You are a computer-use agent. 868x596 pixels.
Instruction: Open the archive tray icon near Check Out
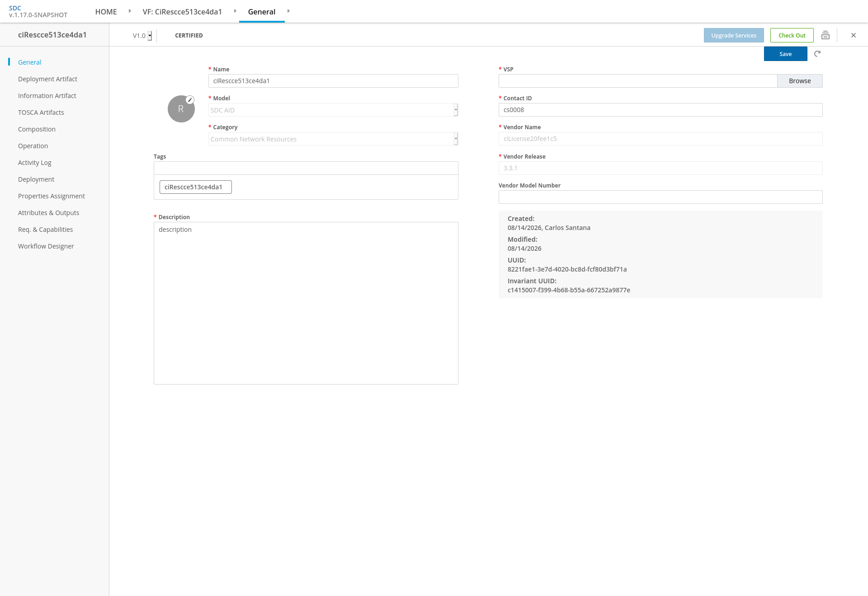click(826, 35)
